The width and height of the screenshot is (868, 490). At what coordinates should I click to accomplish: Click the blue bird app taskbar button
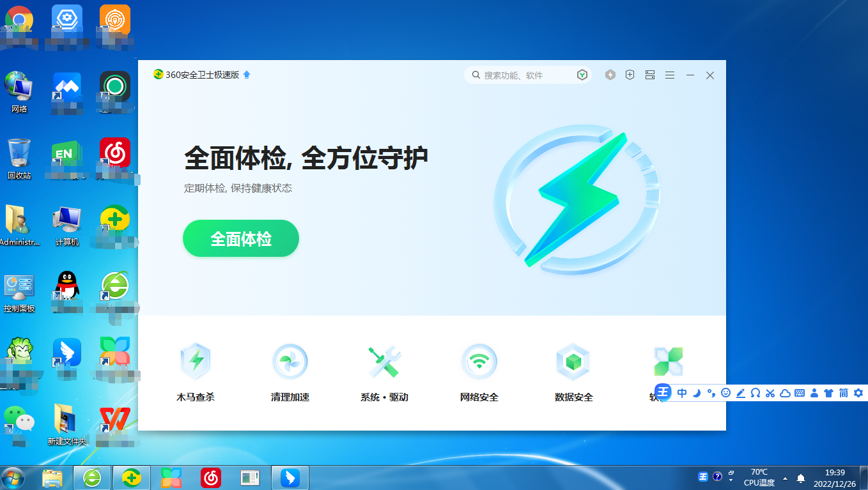(290, 478)
